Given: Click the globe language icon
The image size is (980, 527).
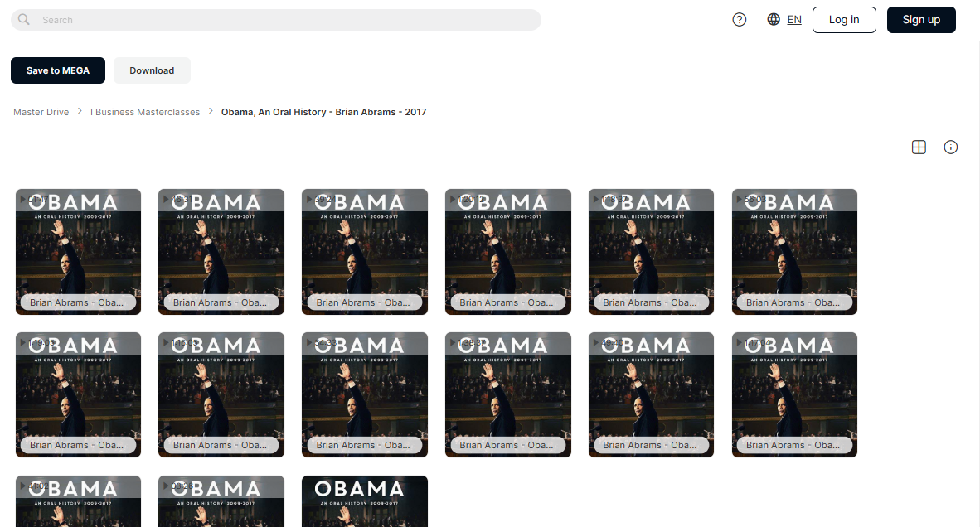Looking at the screenshot, I should (x=774, y=19).
